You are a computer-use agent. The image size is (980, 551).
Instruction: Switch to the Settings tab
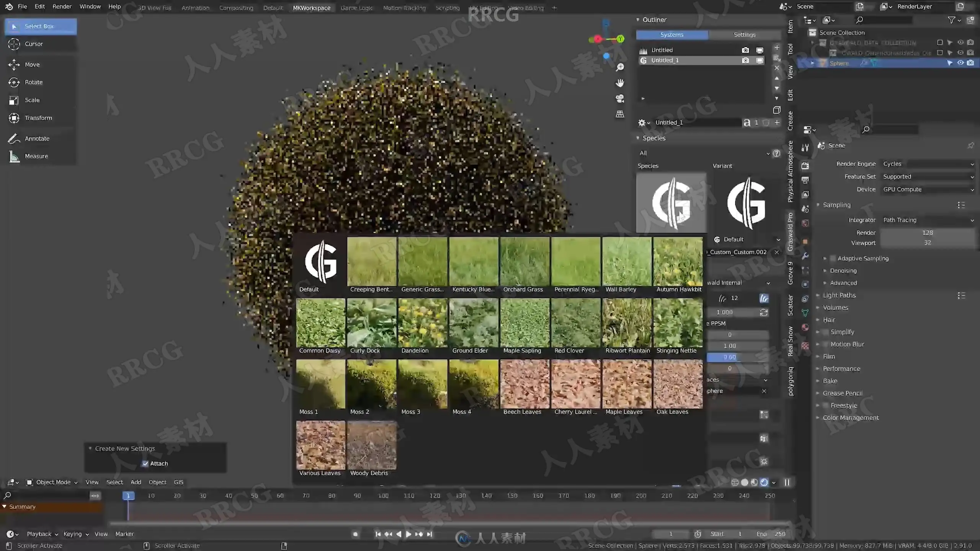point(744,35)
